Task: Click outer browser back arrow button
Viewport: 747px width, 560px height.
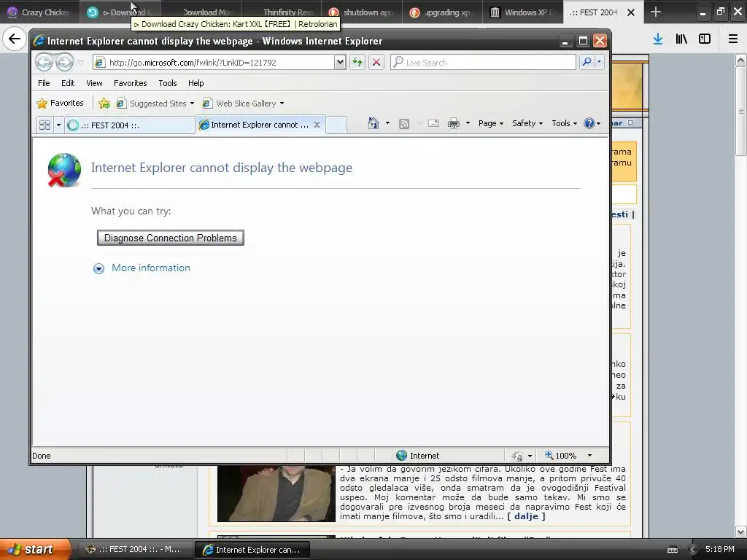Action: 15,39
